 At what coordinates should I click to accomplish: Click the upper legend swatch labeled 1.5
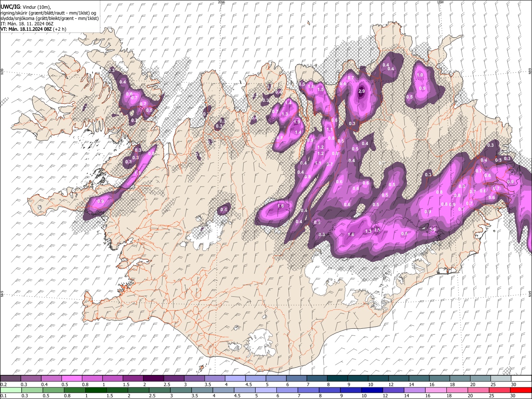click(133, 379)
